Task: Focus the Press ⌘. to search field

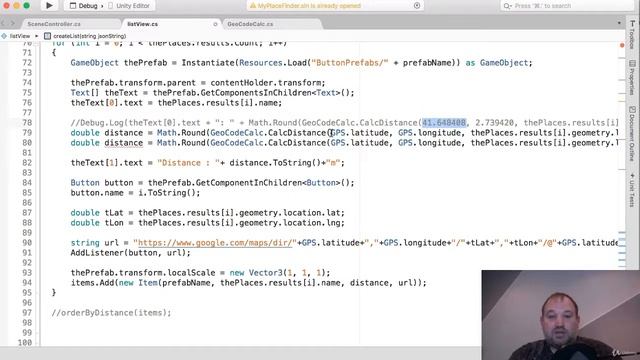Action: pyautogui.click(x=567, y=6)
